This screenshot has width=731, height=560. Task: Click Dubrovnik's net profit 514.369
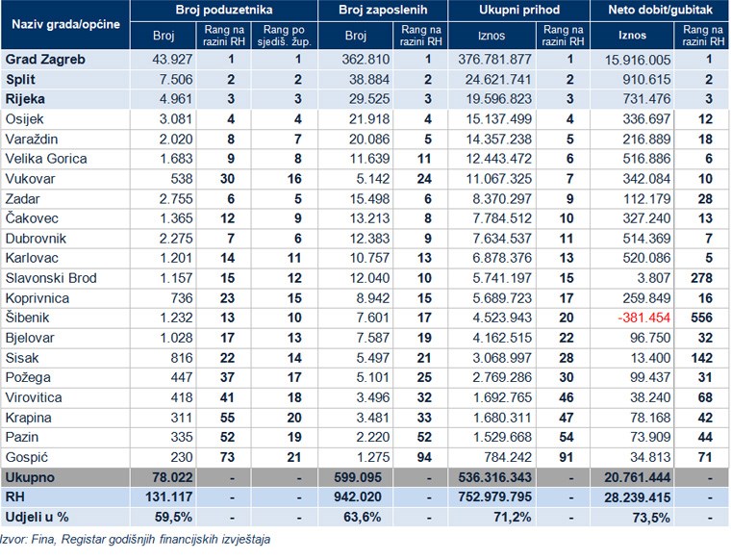click(646, 239)
